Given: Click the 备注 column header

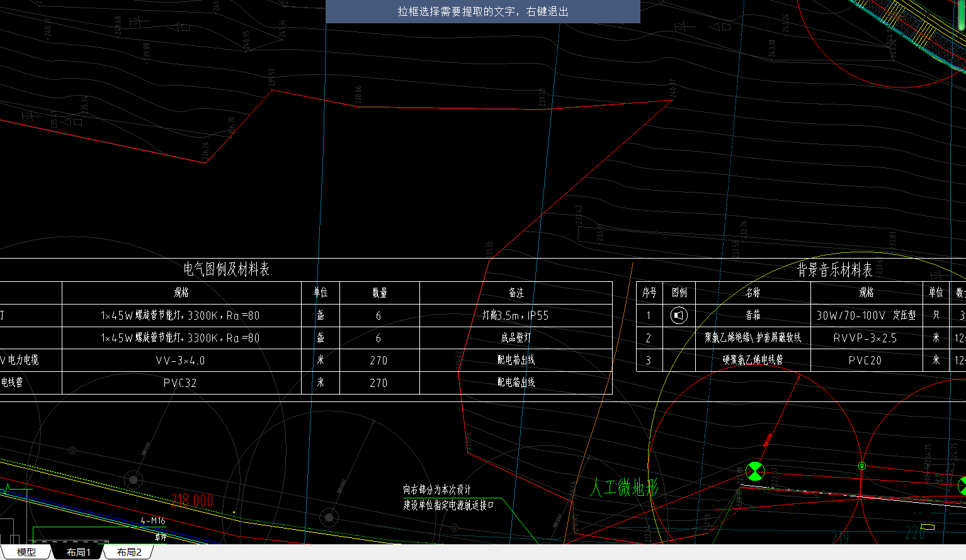Looking at the screenshot, I should (x=516, y=293).
